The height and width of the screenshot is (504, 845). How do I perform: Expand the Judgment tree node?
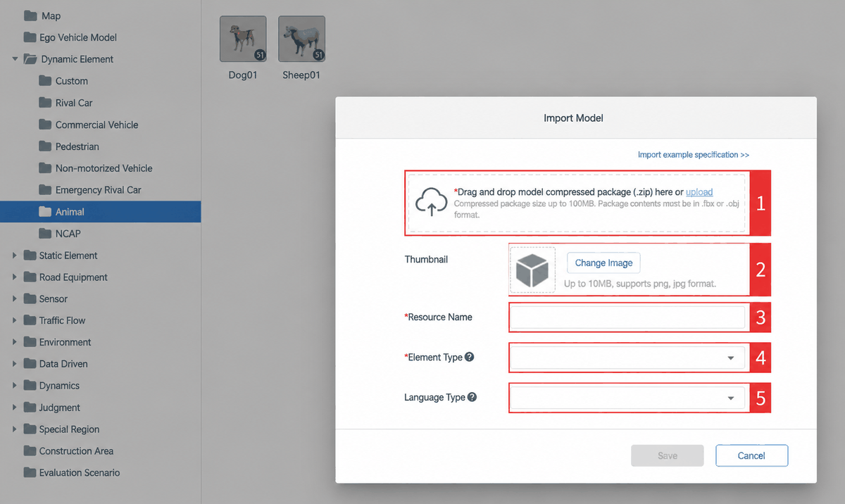(15, 408)
